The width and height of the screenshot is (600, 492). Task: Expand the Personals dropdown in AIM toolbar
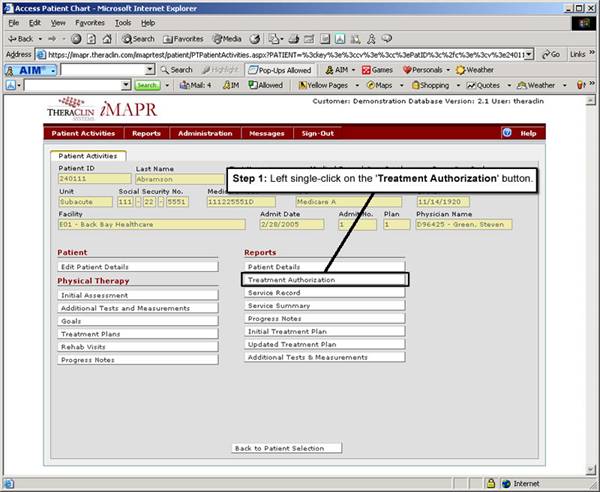450,70
